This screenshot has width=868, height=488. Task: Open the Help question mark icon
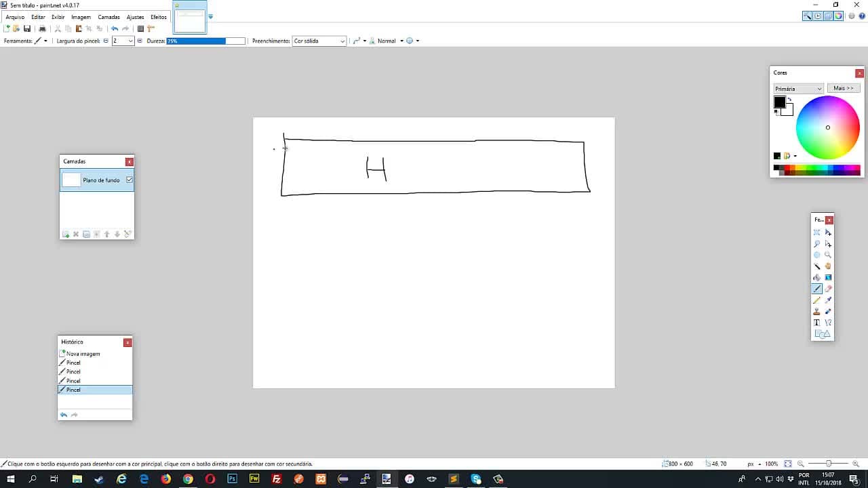pyautogui.click(x=862, y=16)
